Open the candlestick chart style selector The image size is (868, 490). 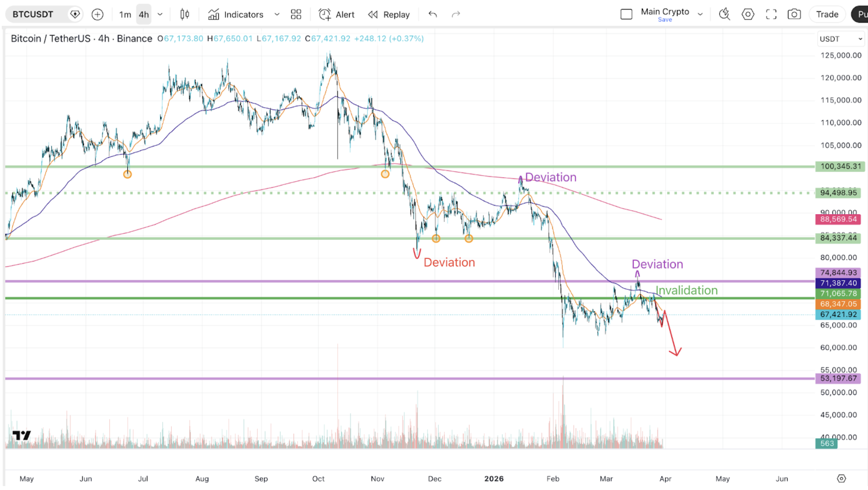(x=185, y=14)
